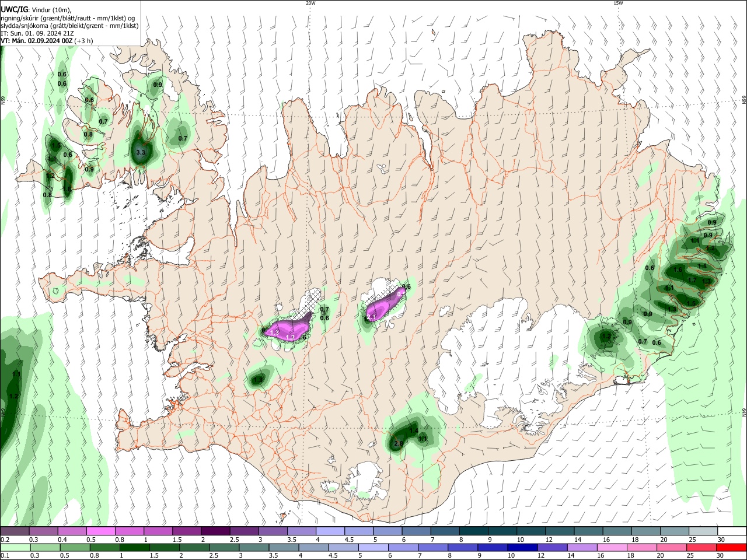Select the darkest purple 2 snow scale swatch

point(215,531)
